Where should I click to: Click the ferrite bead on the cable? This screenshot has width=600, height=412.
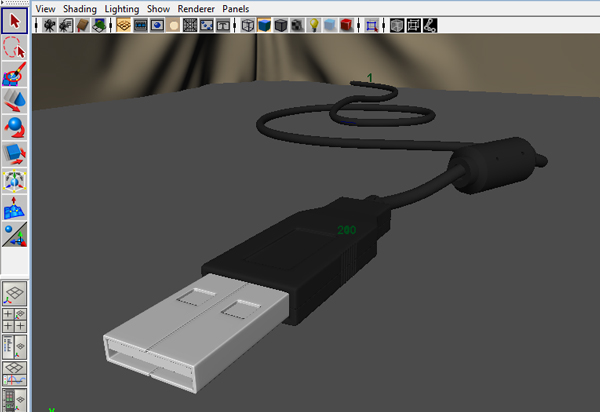click(494, 164)
